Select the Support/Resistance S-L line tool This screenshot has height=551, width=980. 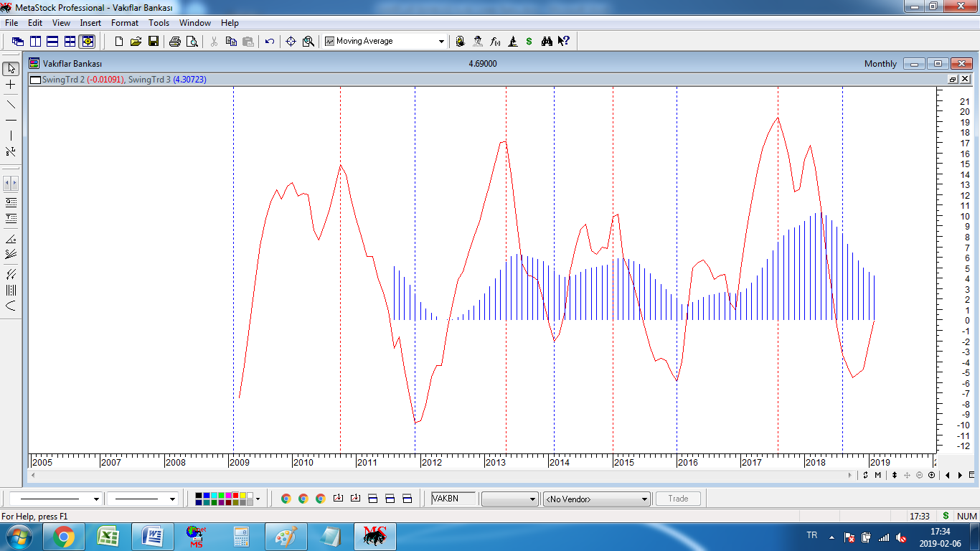pyautogui.click(x=11, y=152)
